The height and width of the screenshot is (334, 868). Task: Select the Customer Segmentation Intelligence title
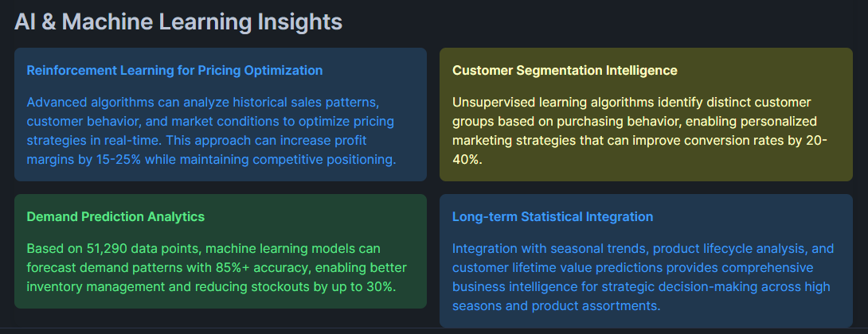coord(565,70)
